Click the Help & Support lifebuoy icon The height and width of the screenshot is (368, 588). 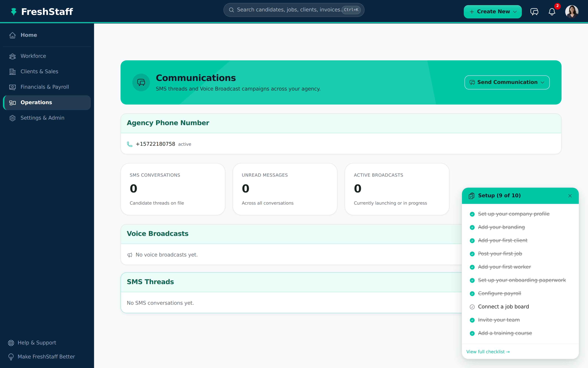pyautogui.click(x=11, y=343)
